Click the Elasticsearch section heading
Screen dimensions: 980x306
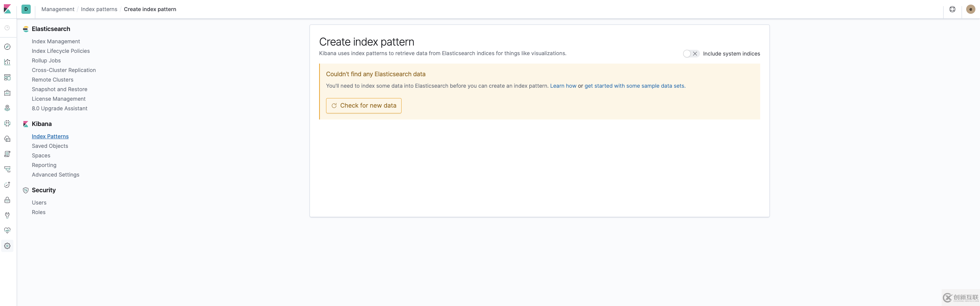point(51,29)
